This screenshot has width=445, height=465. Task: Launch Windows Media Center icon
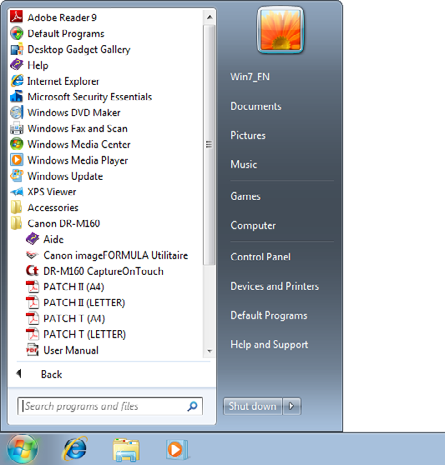click(16, 144)
